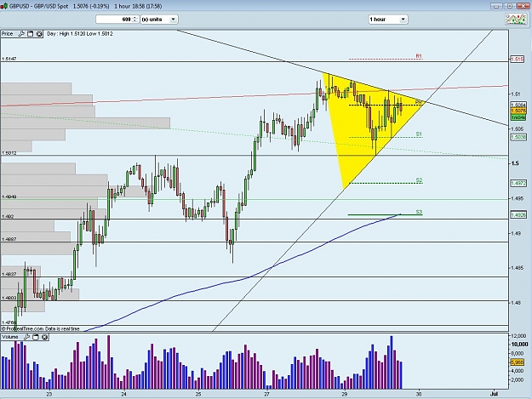This screenshot has width=532, height=399.
Task: Close the GBPUSD chart window
Action: 523,6
